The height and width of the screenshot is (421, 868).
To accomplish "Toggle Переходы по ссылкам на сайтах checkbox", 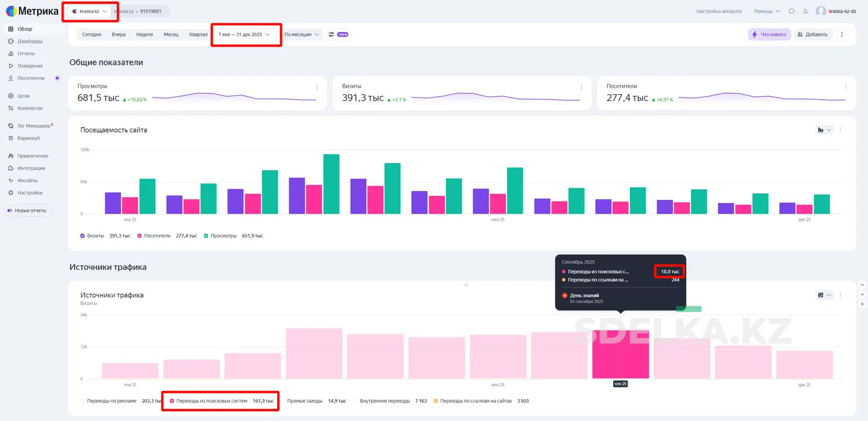I will point(436,401).
